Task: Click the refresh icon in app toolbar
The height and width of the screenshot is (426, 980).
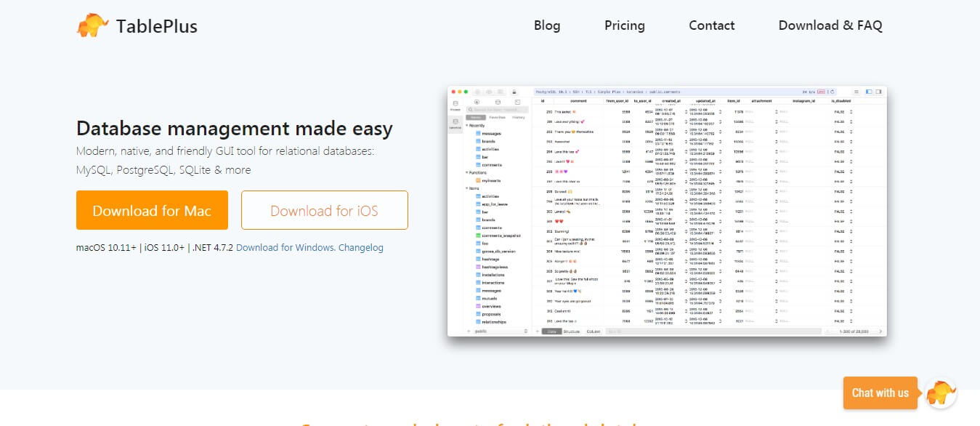Action: [832, 92]
